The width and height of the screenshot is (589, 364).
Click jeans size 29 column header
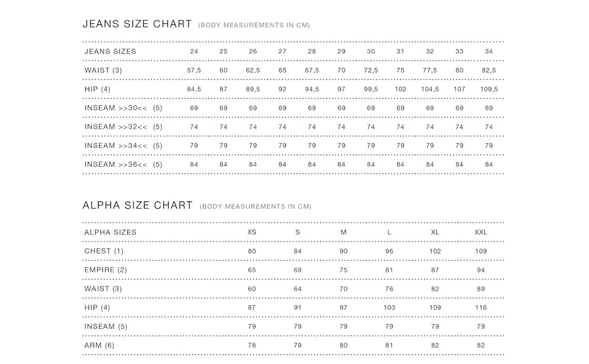[x=341, y=52]
